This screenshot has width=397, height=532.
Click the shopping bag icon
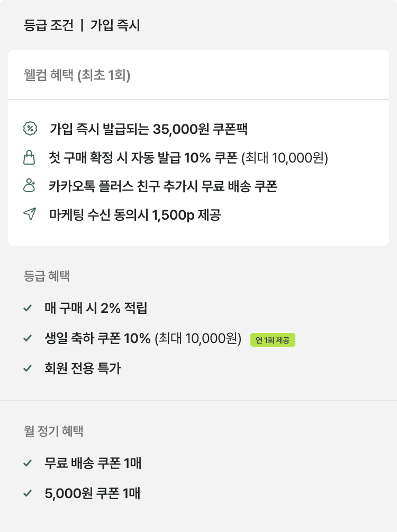30,157
